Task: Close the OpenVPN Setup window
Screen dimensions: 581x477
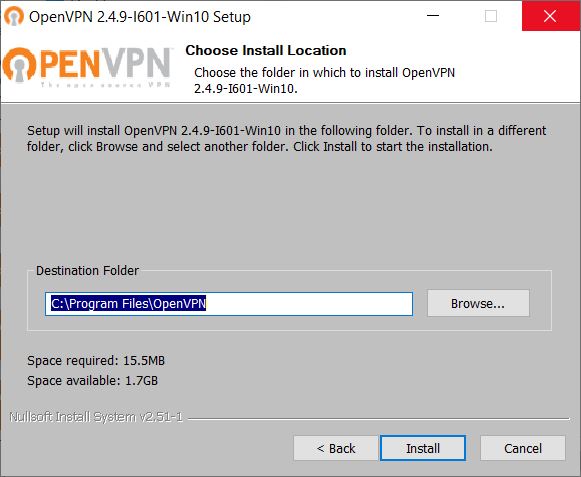Action: pos(550,16)
